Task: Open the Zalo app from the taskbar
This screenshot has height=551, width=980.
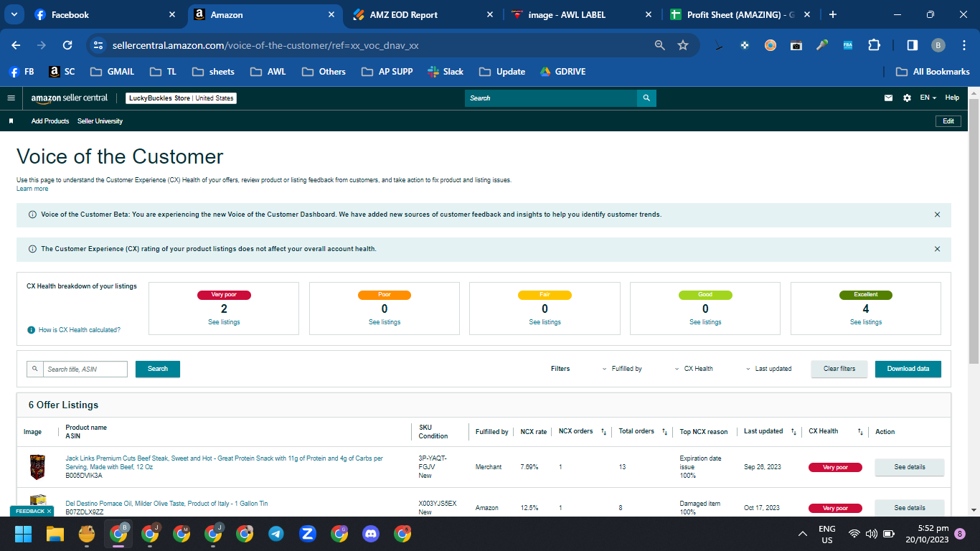Action: click(308, 534)
